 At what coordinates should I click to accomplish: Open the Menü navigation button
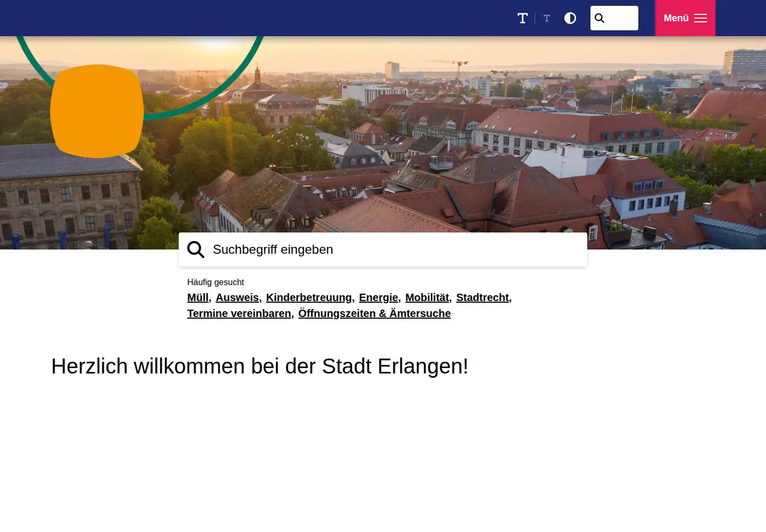(x=685, y=18)
